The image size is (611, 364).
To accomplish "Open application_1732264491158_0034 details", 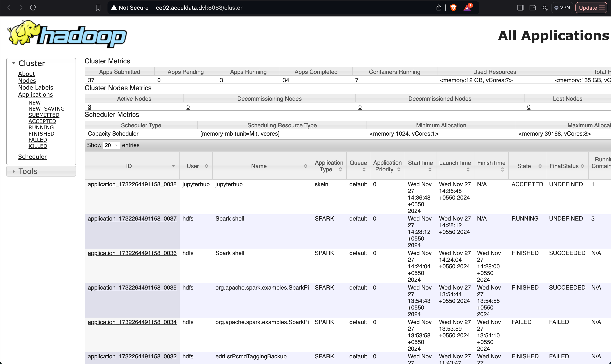I will pyautogui.click(x=132, y=322).
